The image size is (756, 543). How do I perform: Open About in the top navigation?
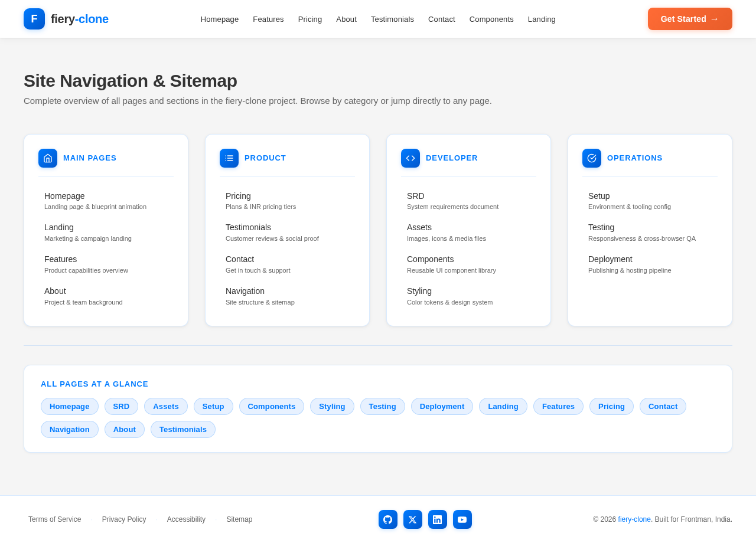(x=347, y=19)
